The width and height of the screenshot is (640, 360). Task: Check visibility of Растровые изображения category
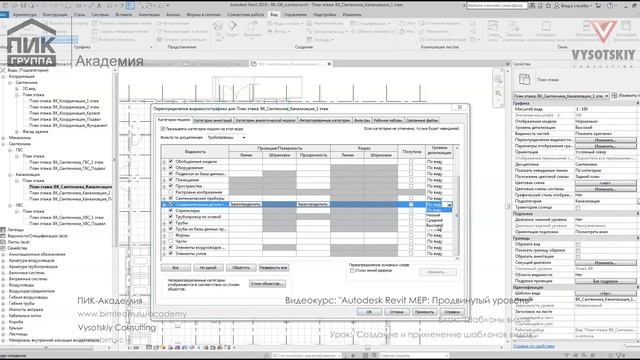pos(171,192)
